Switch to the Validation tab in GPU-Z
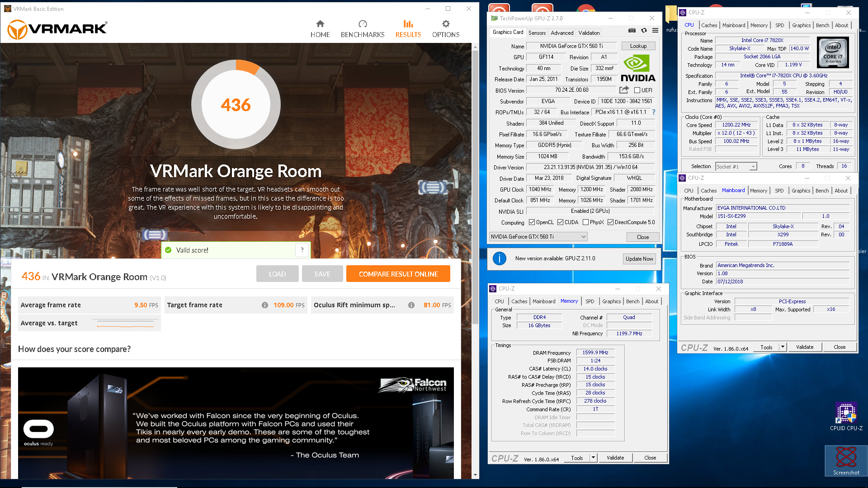Viewport: 868px width, 488px height. [x=589, y=33]
